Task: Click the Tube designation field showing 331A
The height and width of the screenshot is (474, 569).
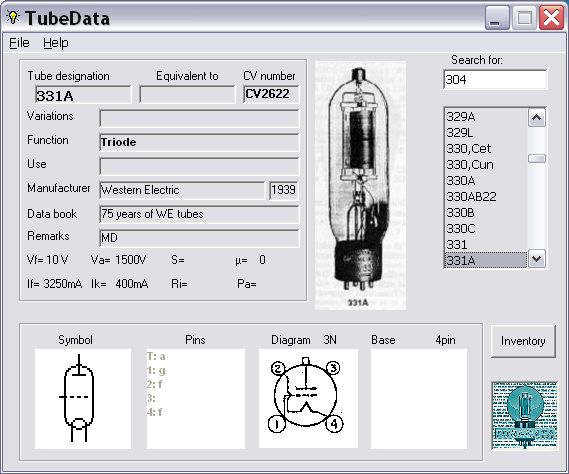Action: click(83, 95)
